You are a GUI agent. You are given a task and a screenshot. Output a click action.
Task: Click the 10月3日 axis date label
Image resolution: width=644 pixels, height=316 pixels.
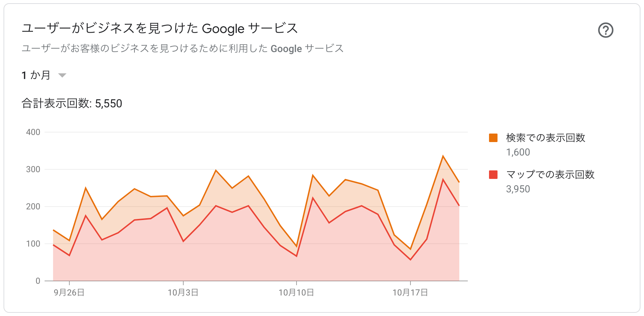[x=183, y=293]
